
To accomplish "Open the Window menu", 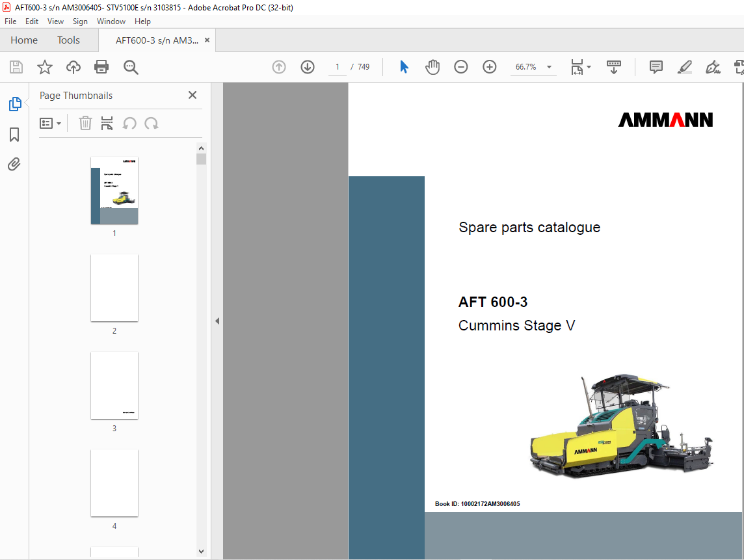I will coord(111,21).
